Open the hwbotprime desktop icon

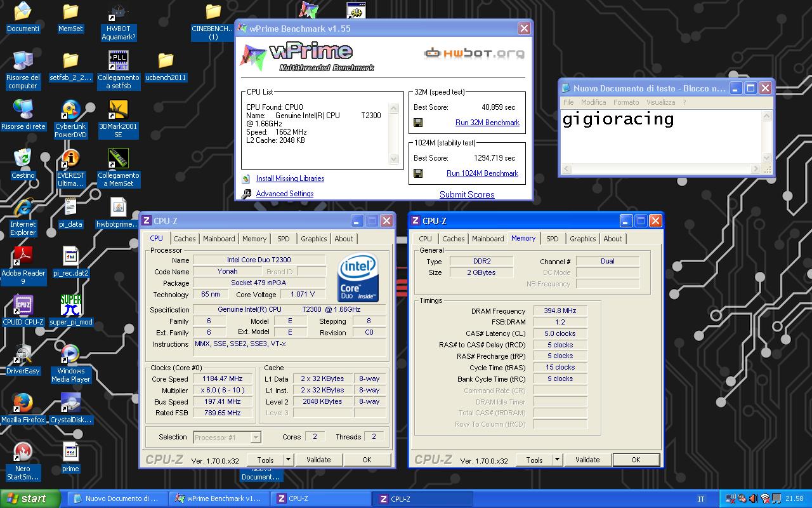118,213
